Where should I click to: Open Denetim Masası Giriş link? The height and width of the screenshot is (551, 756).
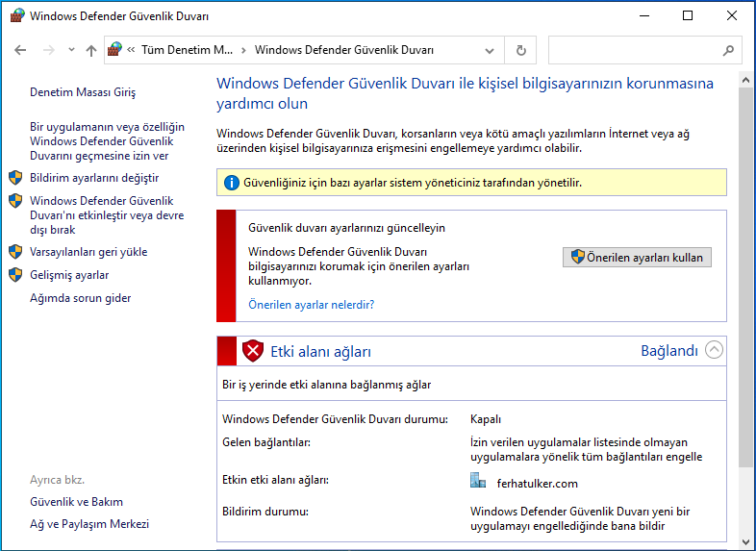click(x=83, y=92)
